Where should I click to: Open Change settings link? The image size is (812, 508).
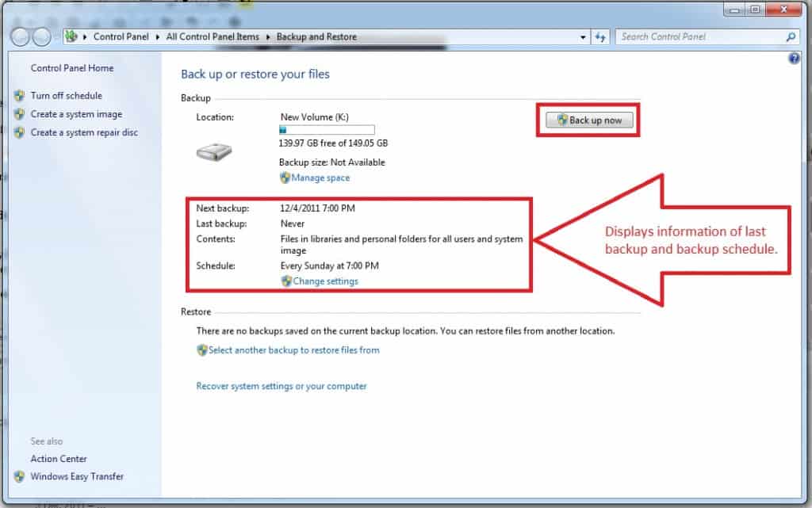tap(325, 281)
